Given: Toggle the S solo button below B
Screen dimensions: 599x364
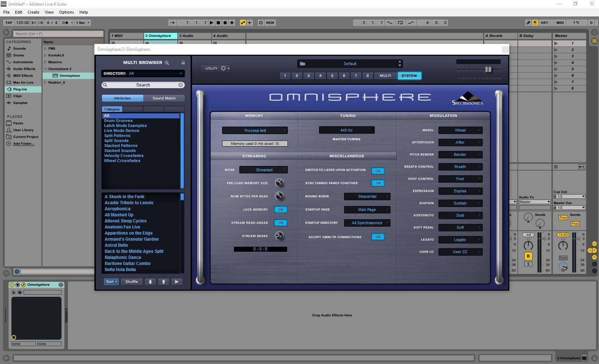Looking at the screenshot, I should pyautogui.click(x=528, y=264).
